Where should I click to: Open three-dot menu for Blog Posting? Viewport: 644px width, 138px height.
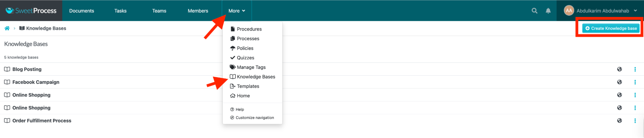pyautogui.click(x=635, y=69)
